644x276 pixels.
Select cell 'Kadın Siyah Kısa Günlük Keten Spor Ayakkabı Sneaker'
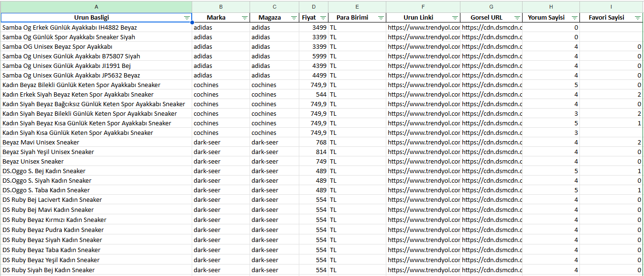click(97, 132)
